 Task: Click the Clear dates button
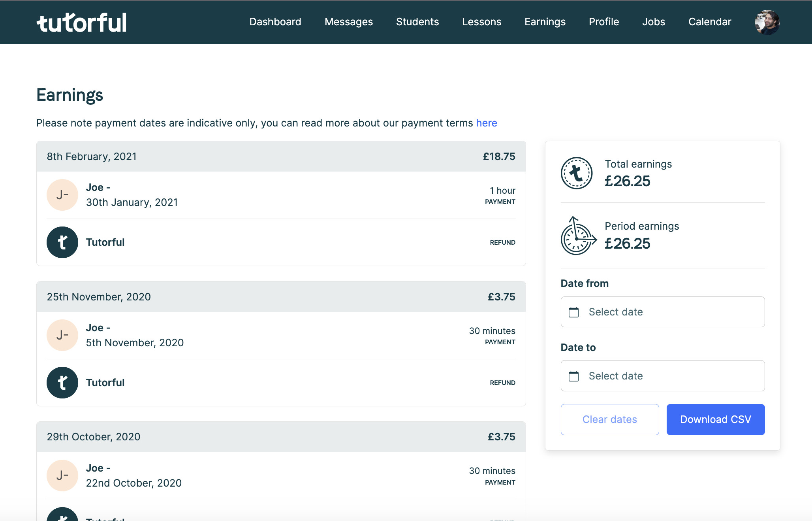610,419
